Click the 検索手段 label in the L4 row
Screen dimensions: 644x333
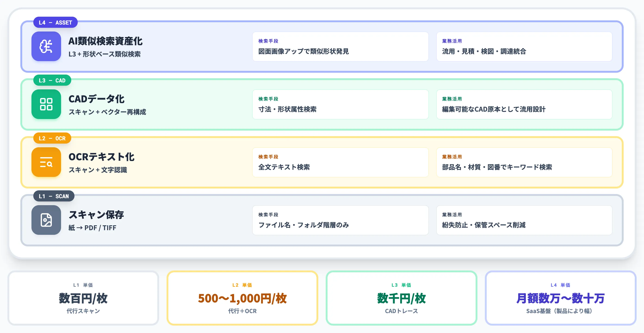pyautogui.click(x=268, y=41)
